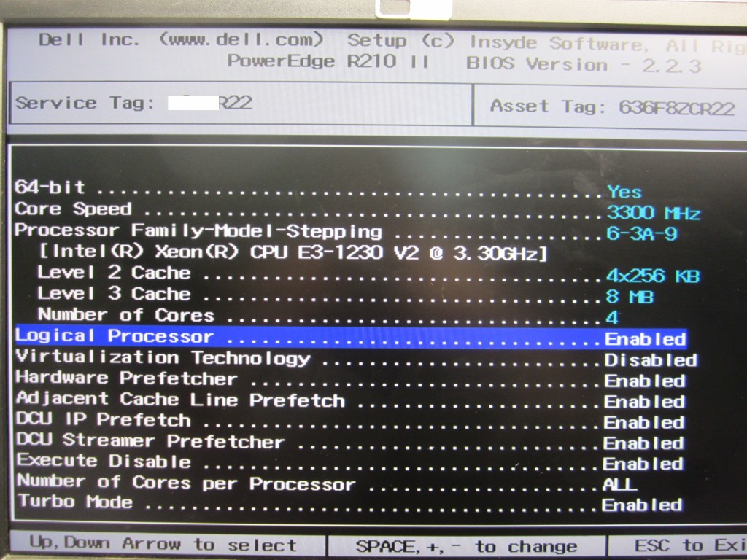Click Number of Cores value 4

click(612, 318)
